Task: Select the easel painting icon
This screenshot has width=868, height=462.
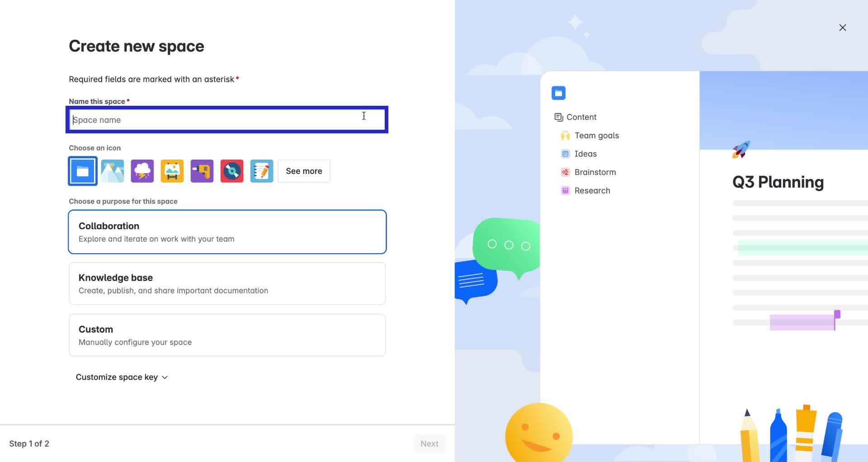Action: tap(172, 171)
